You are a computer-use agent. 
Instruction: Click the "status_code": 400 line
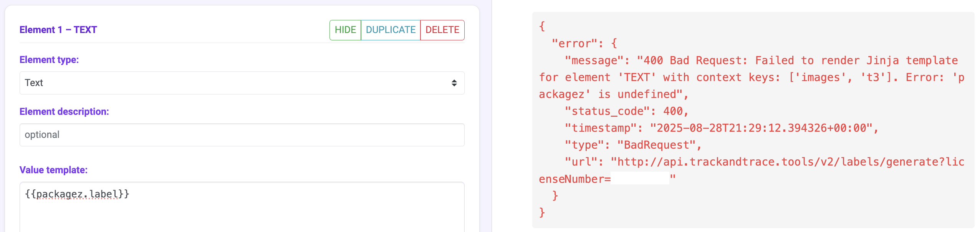[x=626, y=111]
